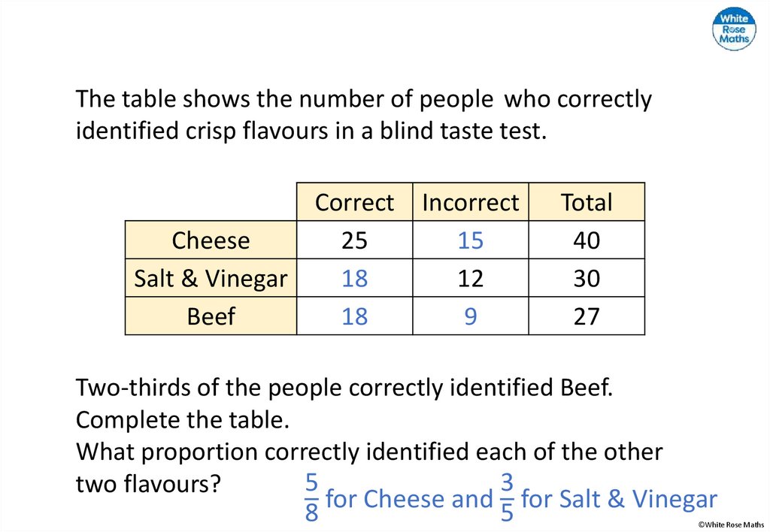Screen dimensions: 770x532
Task: Select the Beef correct cell showing 18
Action: coord(354,316)
